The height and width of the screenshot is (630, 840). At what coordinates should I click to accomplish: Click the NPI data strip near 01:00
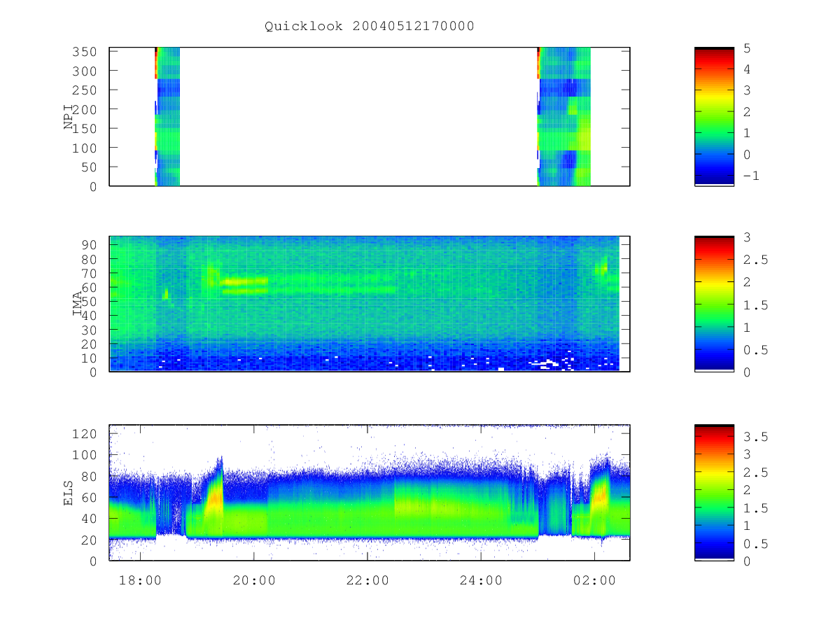coord(564,116)
